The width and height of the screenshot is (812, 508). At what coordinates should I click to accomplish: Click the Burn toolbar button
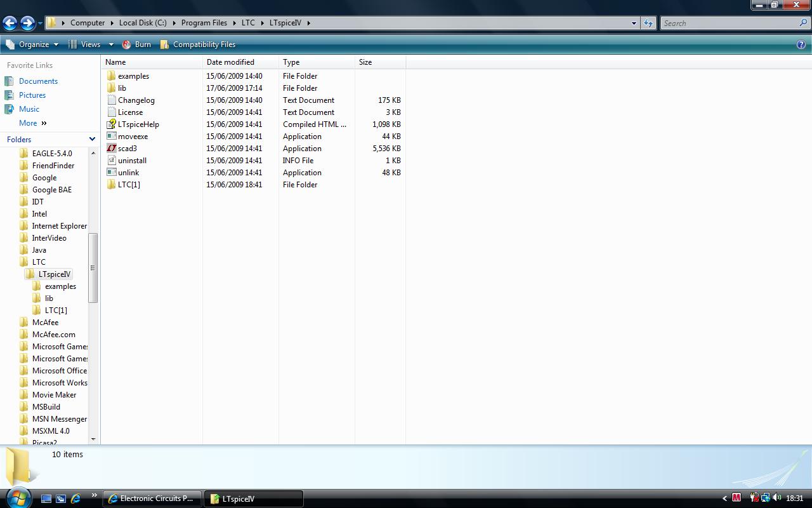(136, 44)
